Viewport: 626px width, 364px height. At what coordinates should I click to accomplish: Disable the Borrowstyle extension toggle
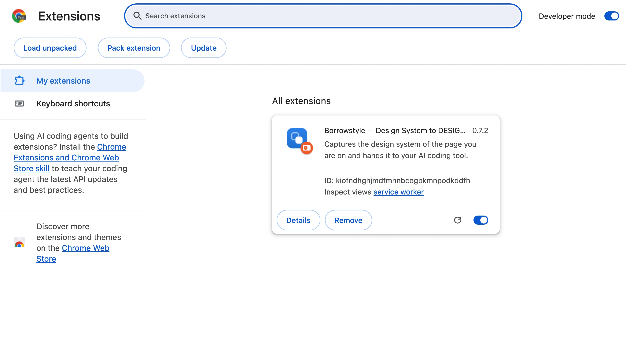(481, 220)
